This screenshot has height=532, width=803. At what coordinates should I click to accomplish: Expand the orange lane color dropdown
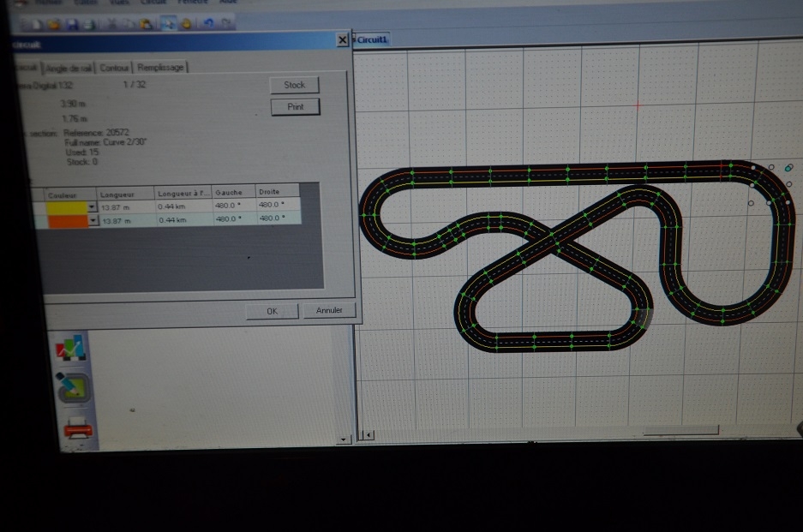93,220
